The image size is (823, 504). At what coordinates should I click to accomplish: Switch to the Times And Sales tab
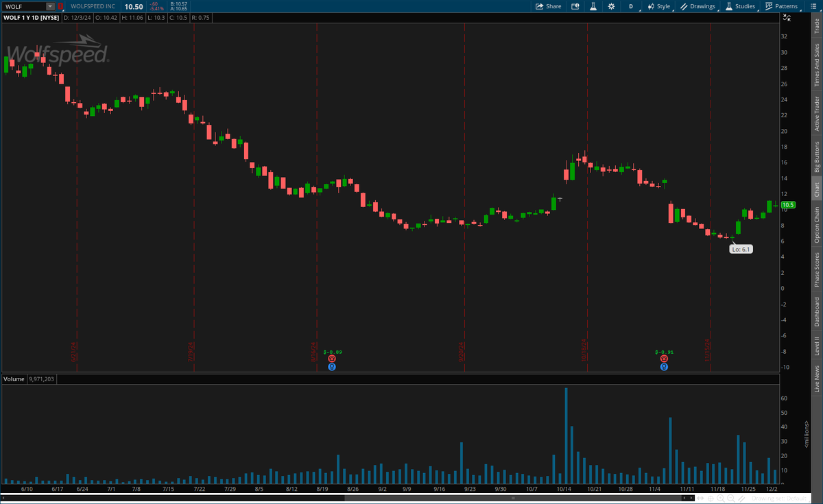pos(816,65)
